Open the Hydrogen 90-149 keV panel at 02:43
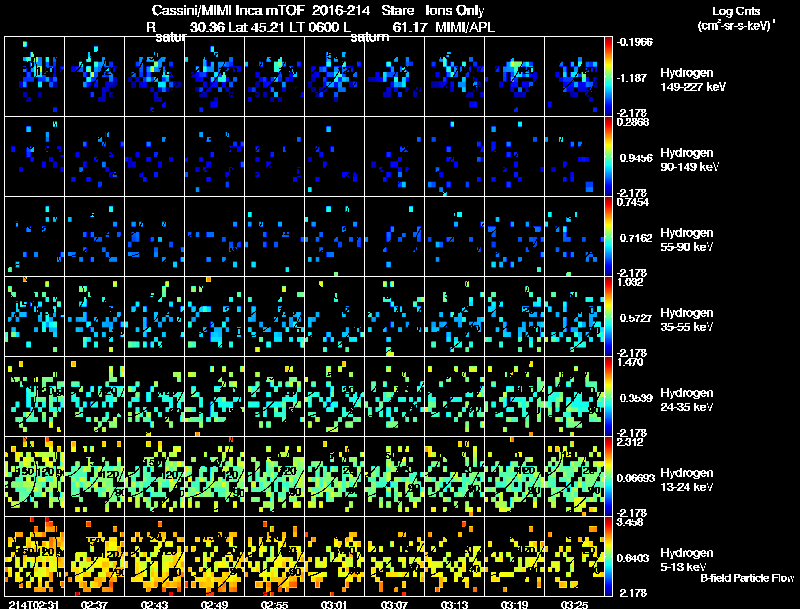This screenshot has width=800, height=609. coord(155,157)
